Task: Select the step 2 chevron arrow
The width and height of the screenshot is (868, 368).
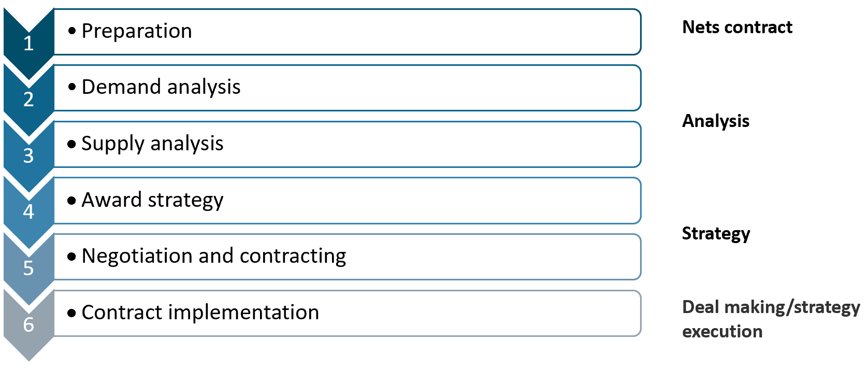Action: [28, 98]
